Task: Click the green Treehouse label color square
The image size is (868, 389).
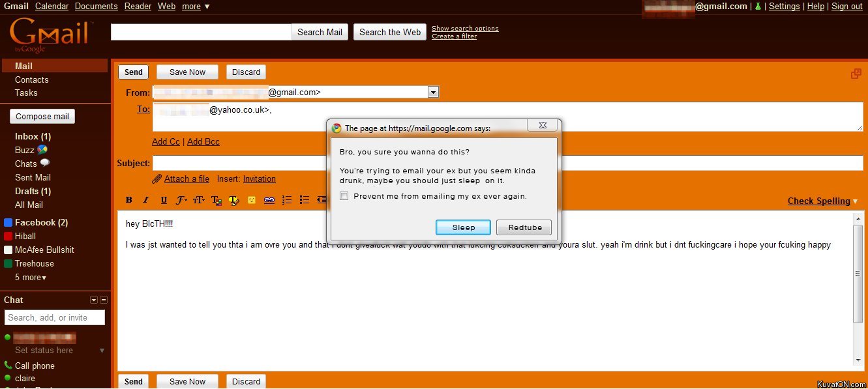Action: [x=8, y=264]
